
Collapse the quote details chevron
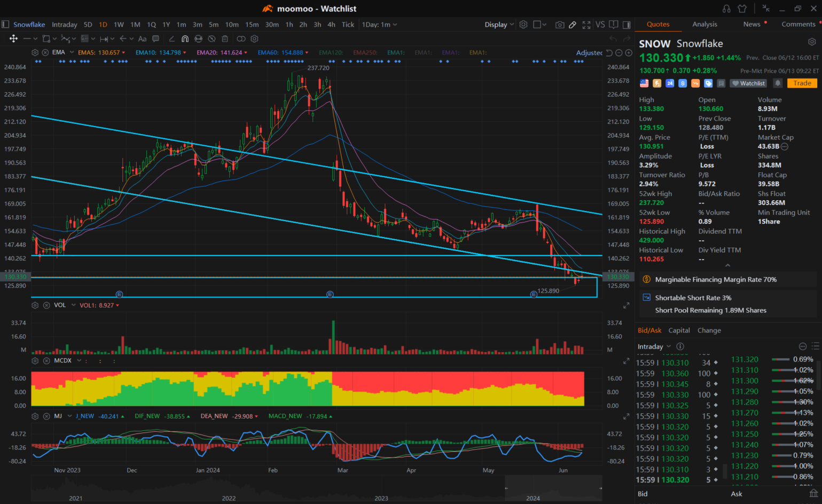pos(727,265)
